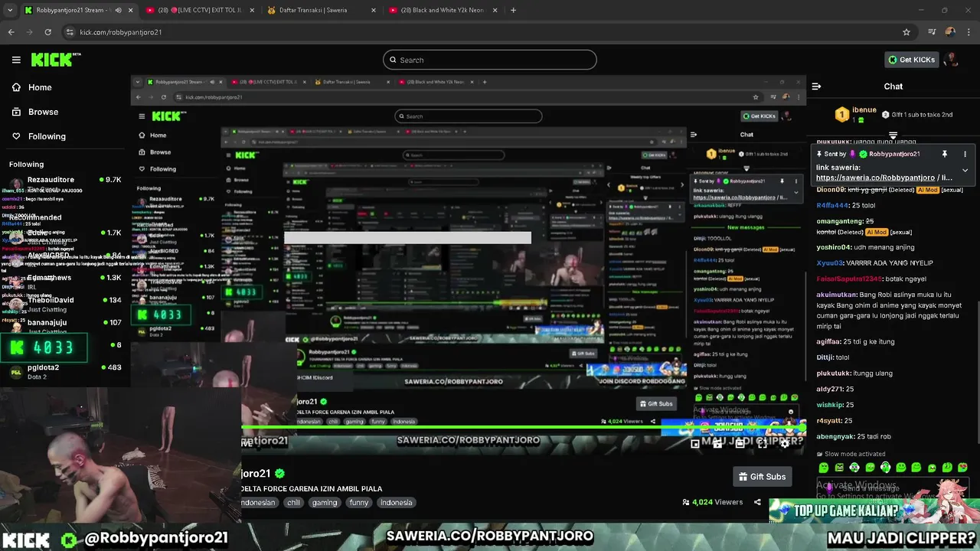Mute audio on the Robbypantjoro21 tab
Image resolution: width=980 pixels, height=551 pixels.
(118, 10)
